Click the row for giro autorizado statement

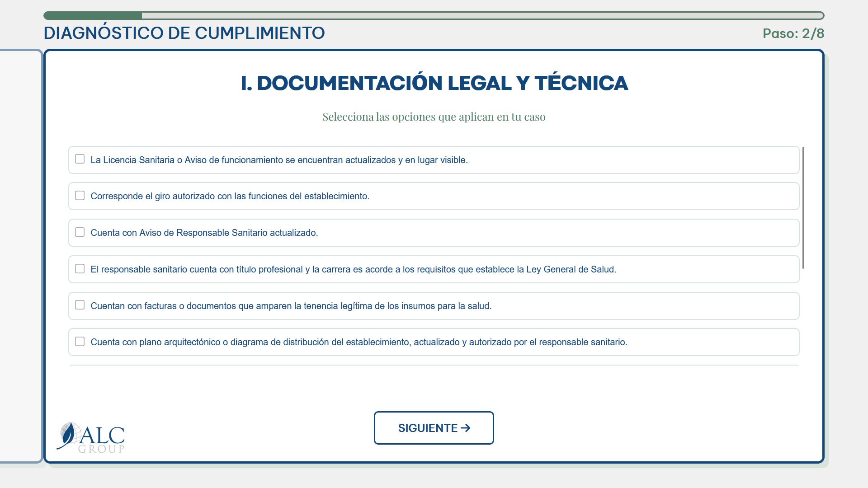coord(407,196)
